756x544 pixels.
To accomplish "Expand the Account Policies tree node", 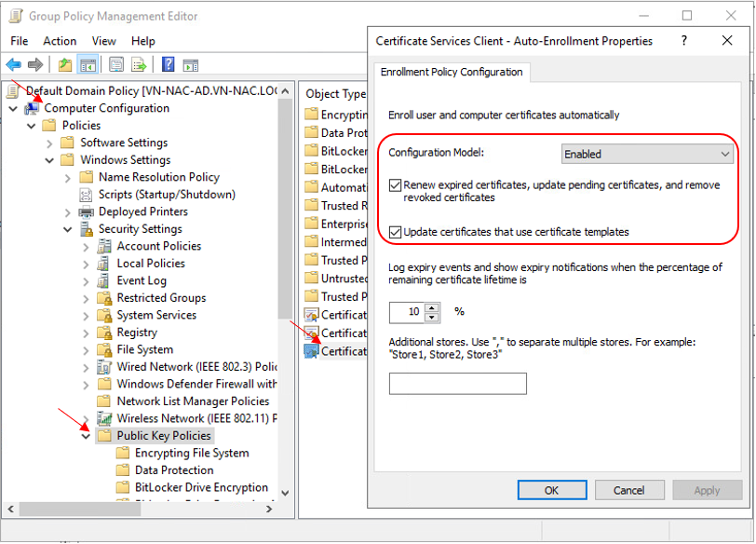I will click(86, 246).
